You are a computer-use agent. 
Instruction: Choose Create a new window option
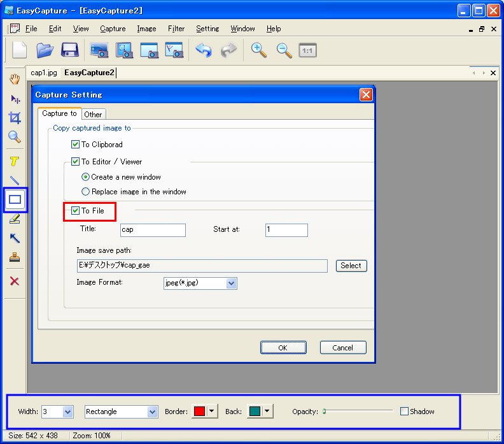coord(85,177)
